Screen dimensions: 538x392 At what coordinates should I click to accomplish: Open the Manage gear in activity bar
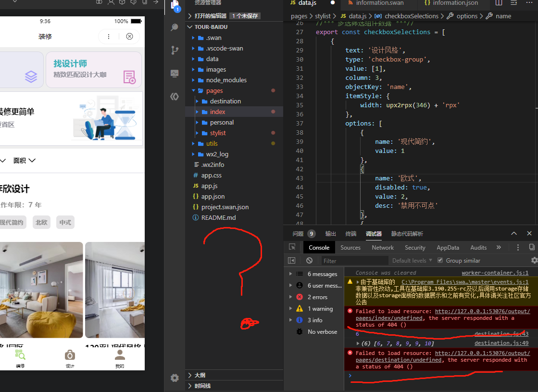[x=175, y=378]
